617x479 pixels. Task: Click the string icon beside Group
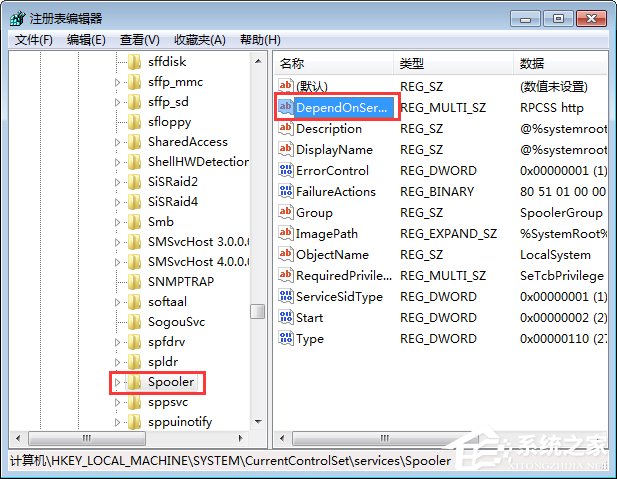[286, 213]
